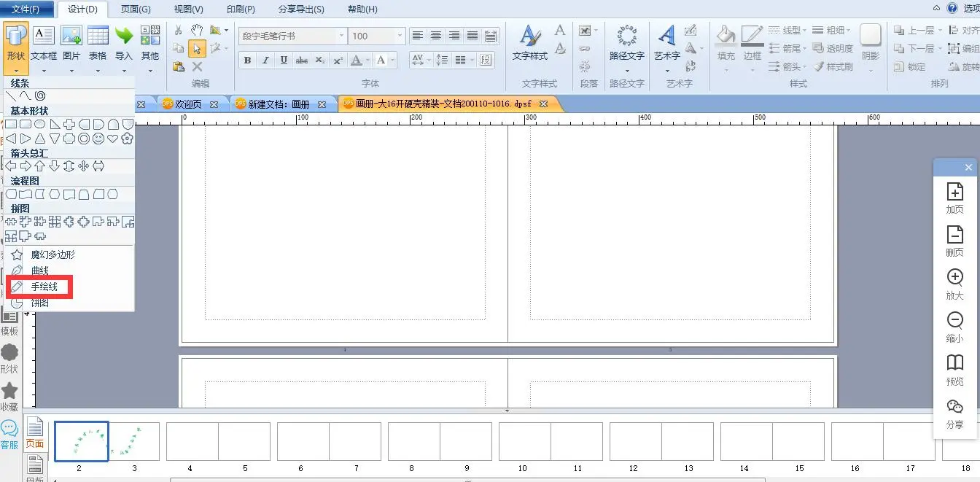The width and height of the screenshot is (980, 482).
Task: Choose the smiley face basic shape
Action: tap(98, 139)
